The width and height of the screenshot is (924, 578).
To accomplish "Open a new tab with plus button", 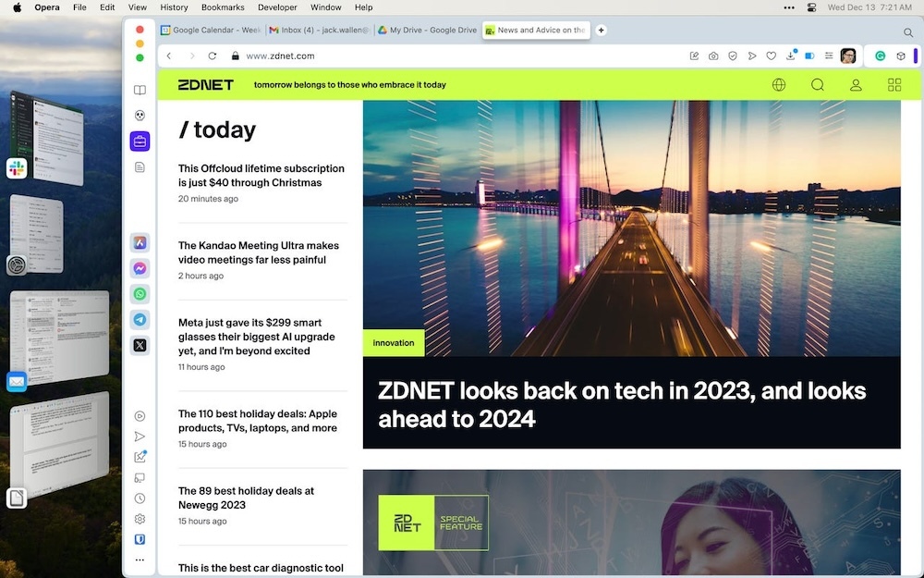I will [x=602, y=31].
